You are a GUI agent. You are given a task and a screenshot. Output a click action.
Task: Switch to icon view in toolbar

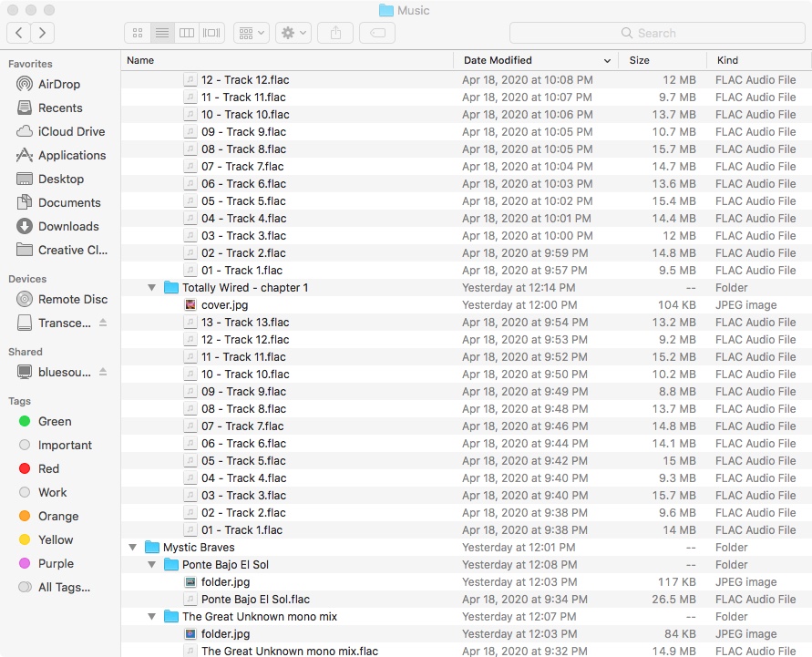coord(138,33)
